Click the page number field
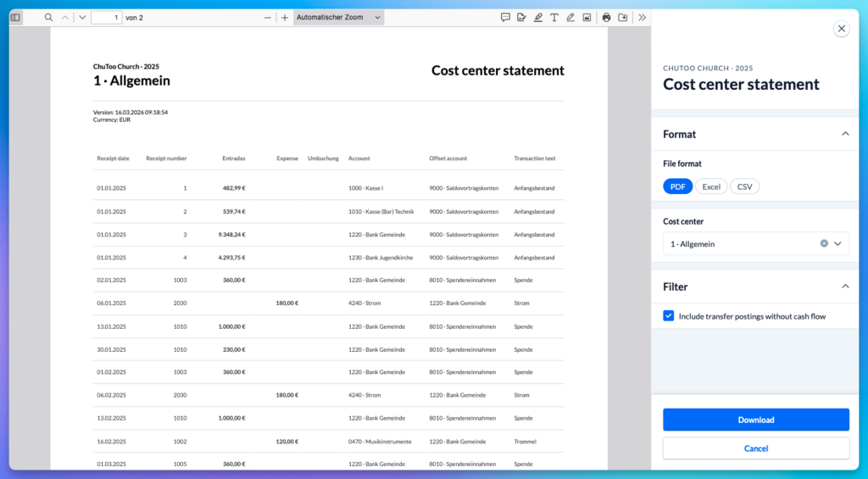The height and width of the screenshot is (479, 868). [106, 18]
